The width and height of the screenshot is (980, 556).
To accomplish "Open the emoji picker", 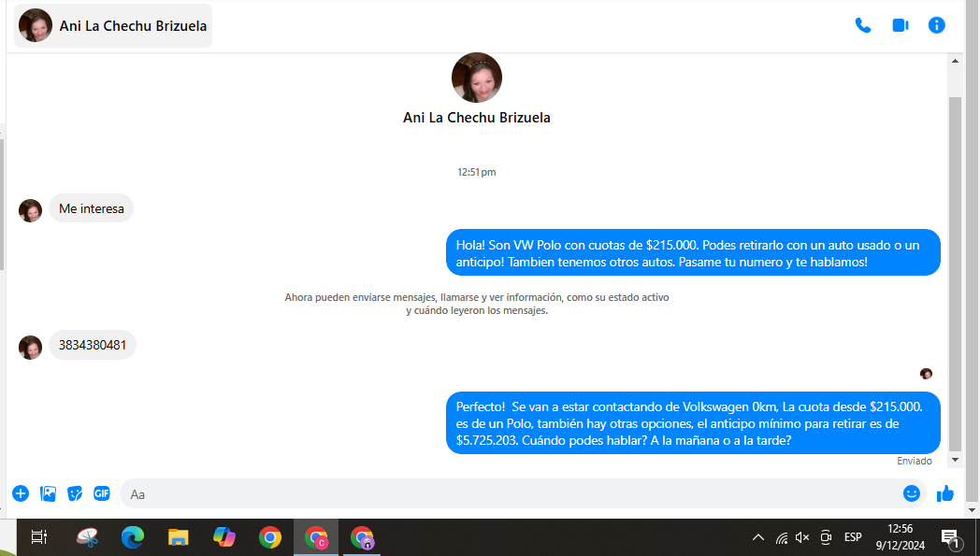I will pos(911,493).
